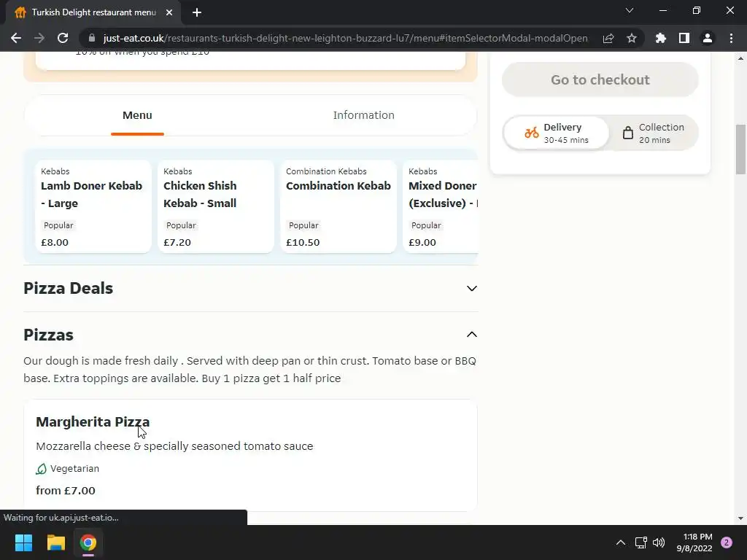
Task: Open the Chrome three-dot menu
Action: [x=731, y=38]
